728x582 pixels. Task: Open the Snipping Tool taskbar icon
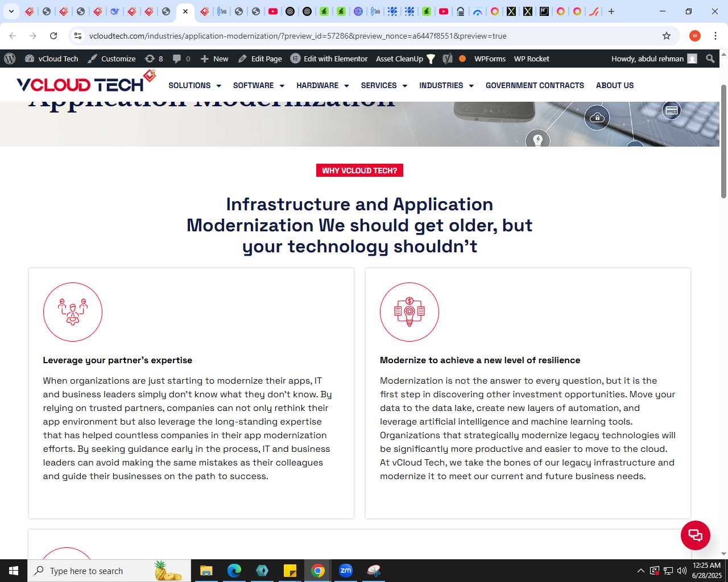click(374, 571)
